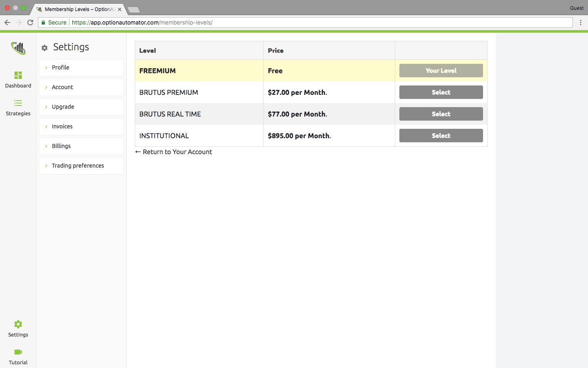Open the Dashboard panel icon
588x368 pixels.
coord(18,75)
